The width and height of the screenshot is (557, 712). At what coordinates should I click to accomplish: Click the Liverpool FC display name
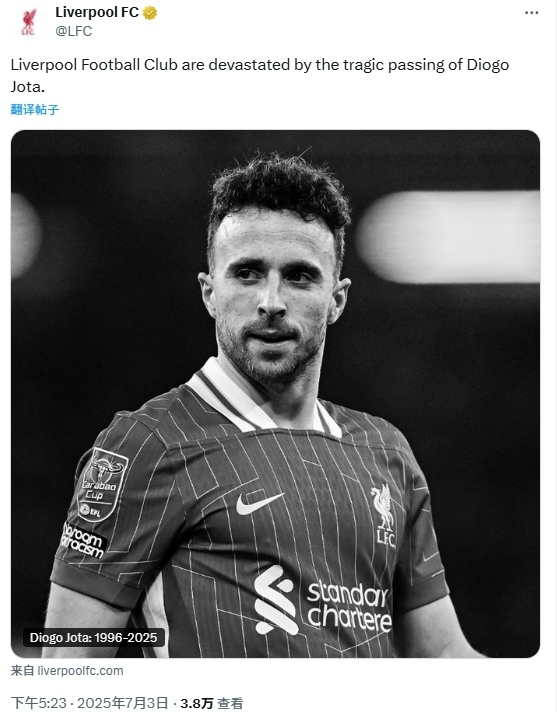(x=97, y=13)
